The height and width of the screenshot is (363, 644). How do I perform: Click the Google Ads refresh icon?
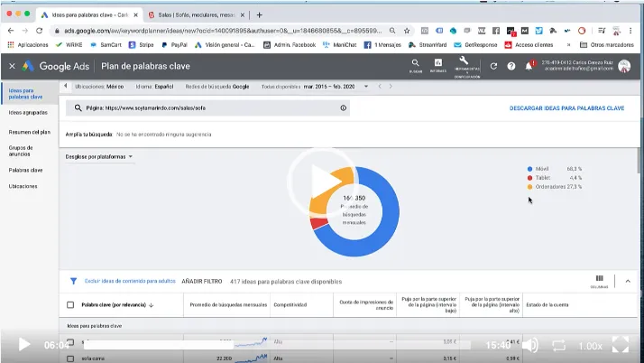(x=493, y=66)
